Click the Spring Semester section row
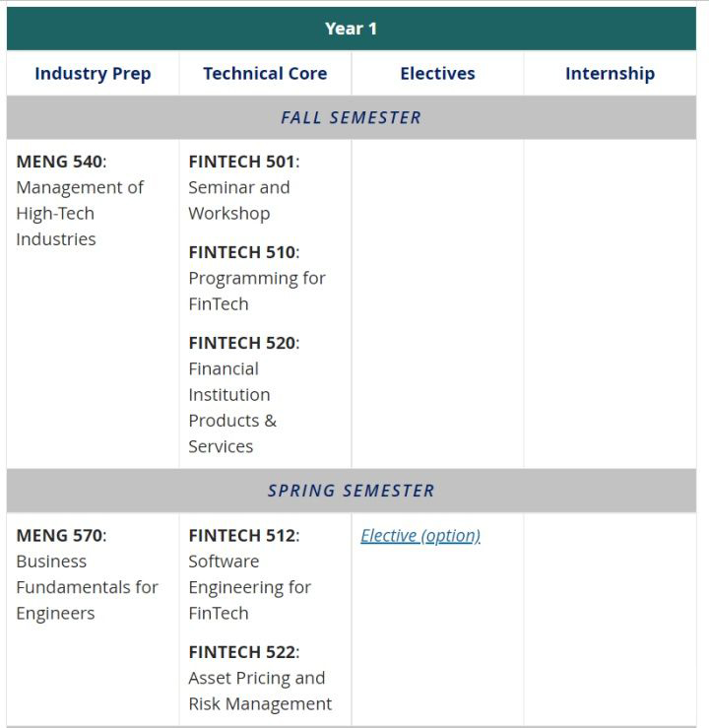 (x=352, y=491)
